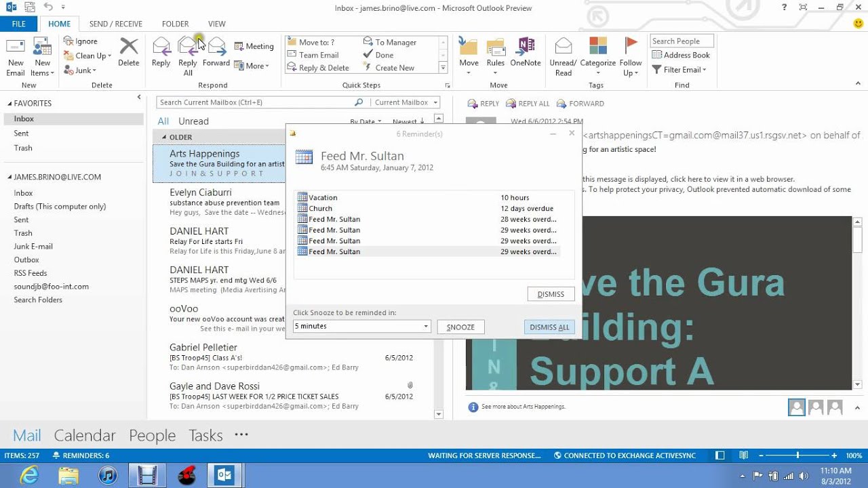Image resolution: width=868 pixels, height=488 pixels.
Task: Create a message with New Email
Action: [15, 57]
